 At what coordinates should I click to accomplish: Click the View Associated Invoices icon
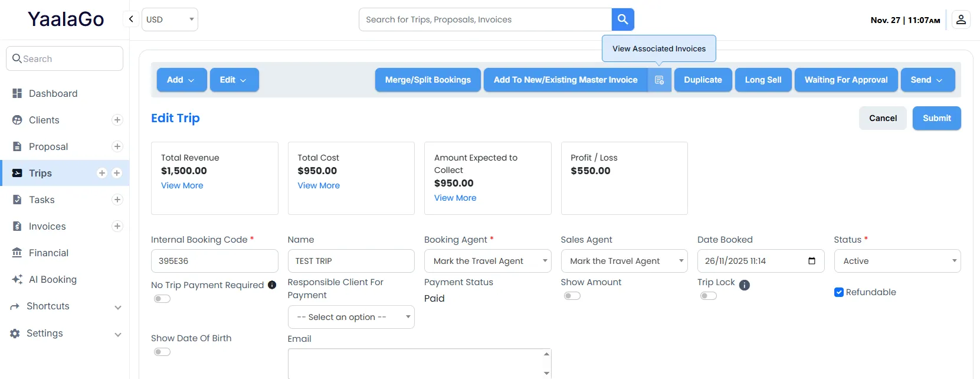[x=660, y=80]
